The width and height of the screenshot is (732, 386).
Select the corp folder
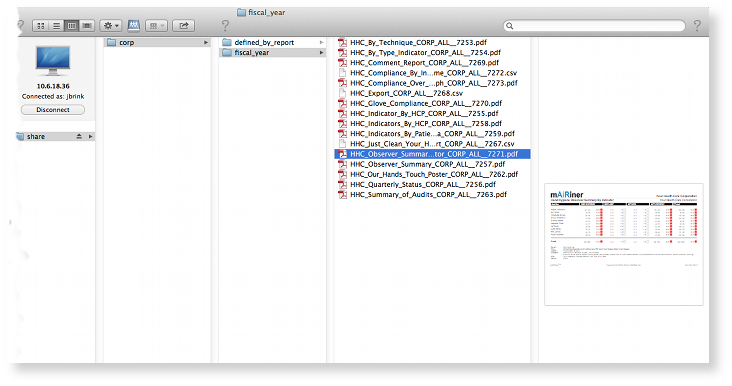[x=156, y=42]
